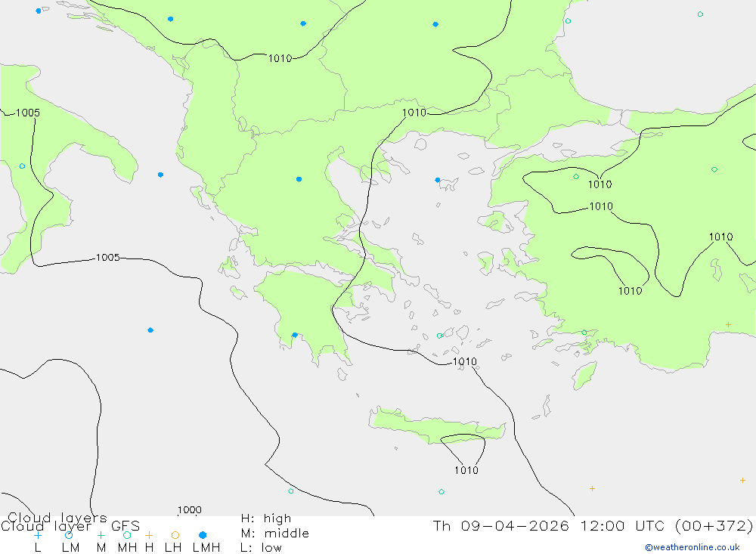Click the 'LMH' legend label text
Screen dimensions: 756x554
(x=206, y=548)
